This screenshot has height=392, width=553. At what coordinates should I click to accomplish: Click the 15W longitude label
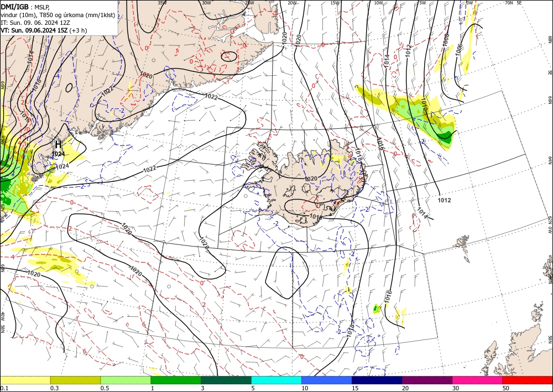(x=335, y=3)
